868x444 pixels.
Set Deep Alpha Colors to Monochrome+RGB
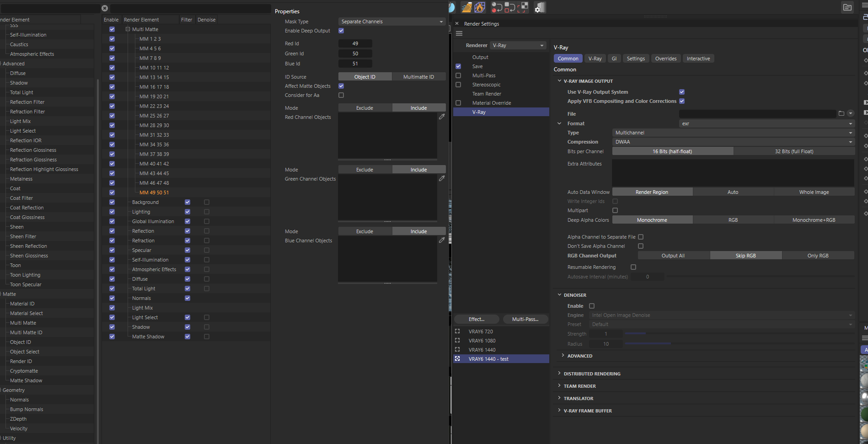[814, 220]
